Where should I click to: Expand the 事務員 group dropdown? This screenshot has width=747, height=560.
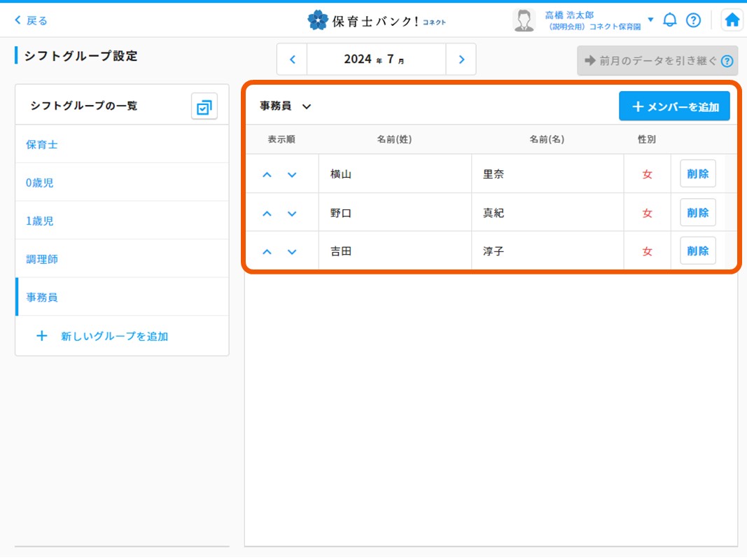click(306, 106)
